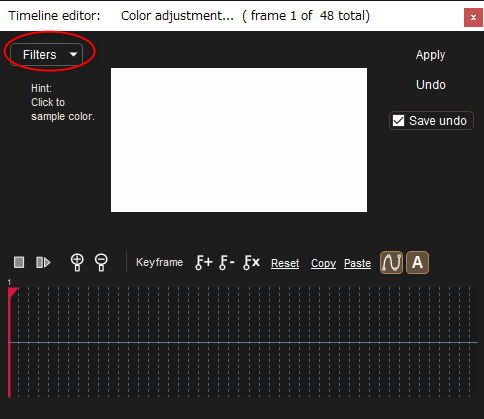Remove a keyframe with F- icon
This screenshot has width=484, height=419.
(227, 262)
